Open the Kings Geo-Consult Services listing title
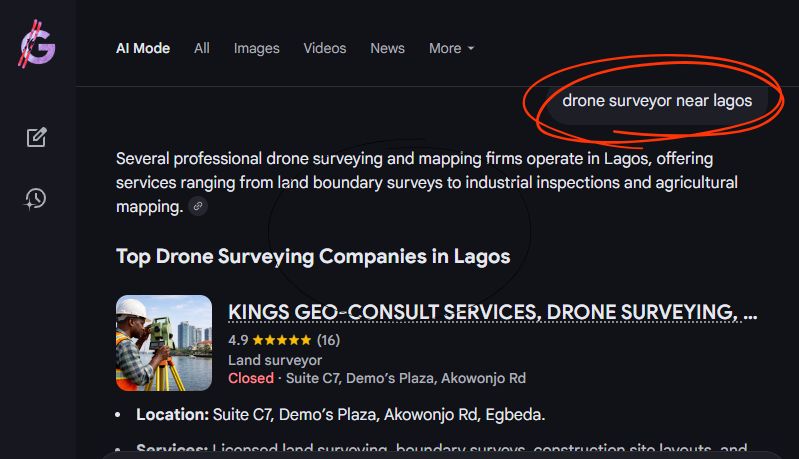This screenshot has width=799, height=459. [492, 312]
